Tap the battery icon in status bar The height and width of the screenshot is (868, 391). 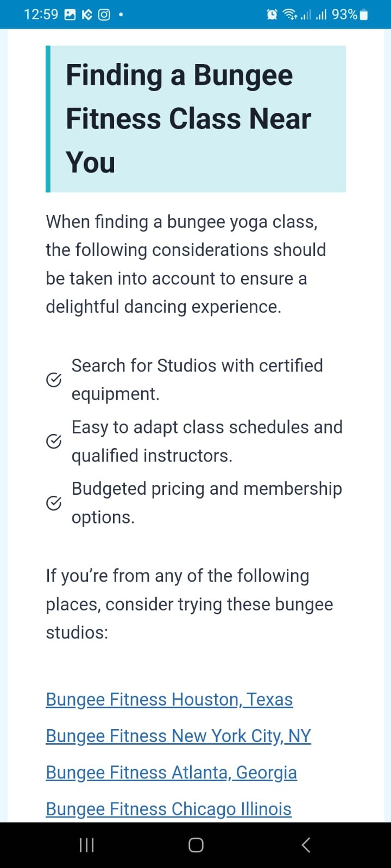[364, 15]
